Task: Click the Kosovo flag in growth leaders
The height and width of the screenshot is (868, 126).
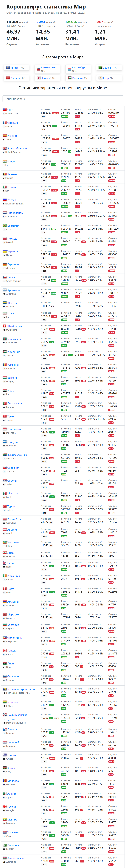Action: click(8, 68)
